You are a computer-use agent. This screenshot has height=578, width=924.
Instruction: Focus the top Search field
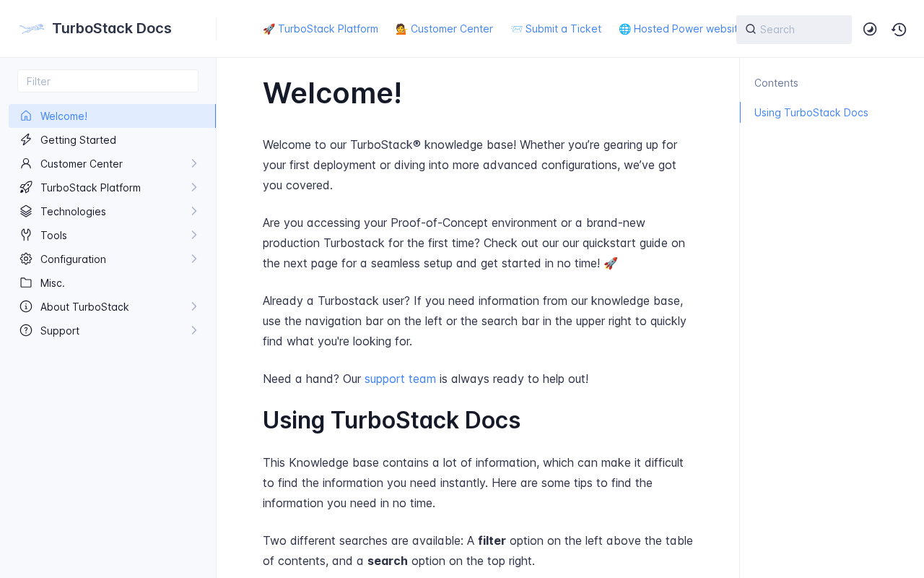click(794, 30)
